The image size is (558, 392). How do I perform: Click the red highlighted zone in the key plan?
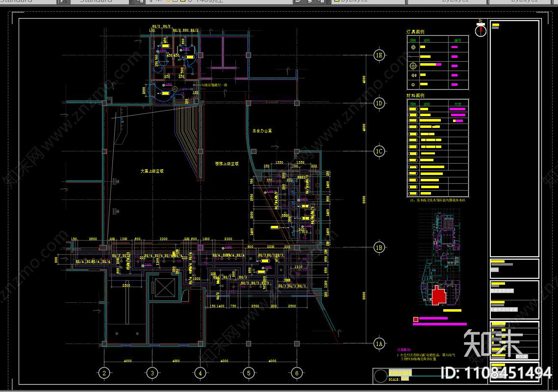[x=438, y=295]
